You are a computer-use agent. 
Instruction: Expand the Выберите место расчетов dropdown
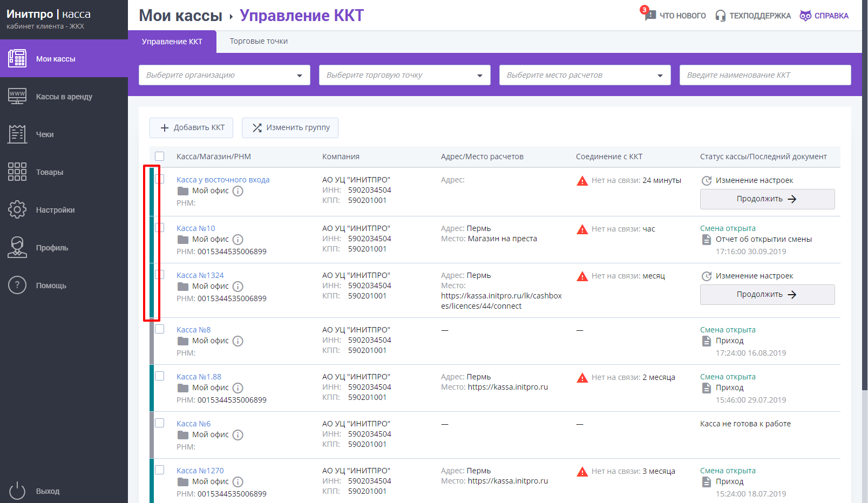click(x=585, y=75)
